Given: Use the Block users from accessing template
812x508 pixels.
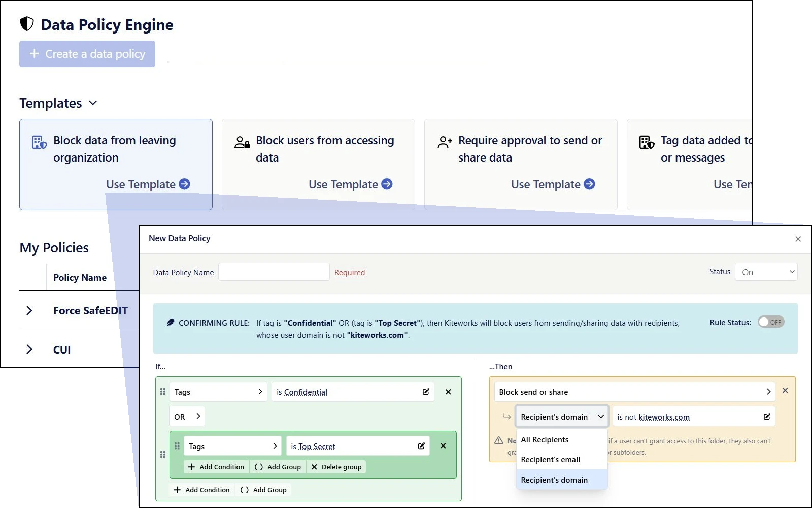Looking at the screenshot, I should click(350, 184).
